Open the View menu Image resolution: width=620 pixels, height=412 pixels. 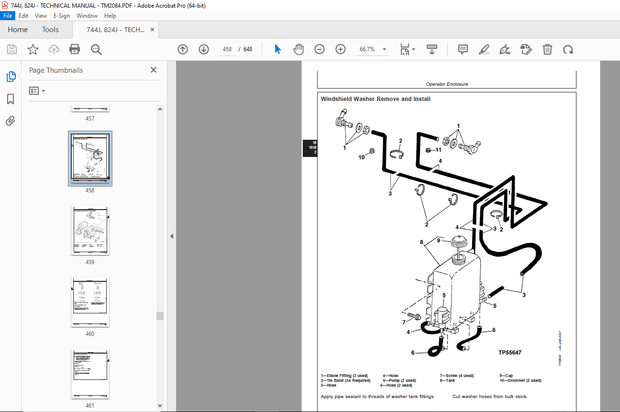(x=41, y=16)
